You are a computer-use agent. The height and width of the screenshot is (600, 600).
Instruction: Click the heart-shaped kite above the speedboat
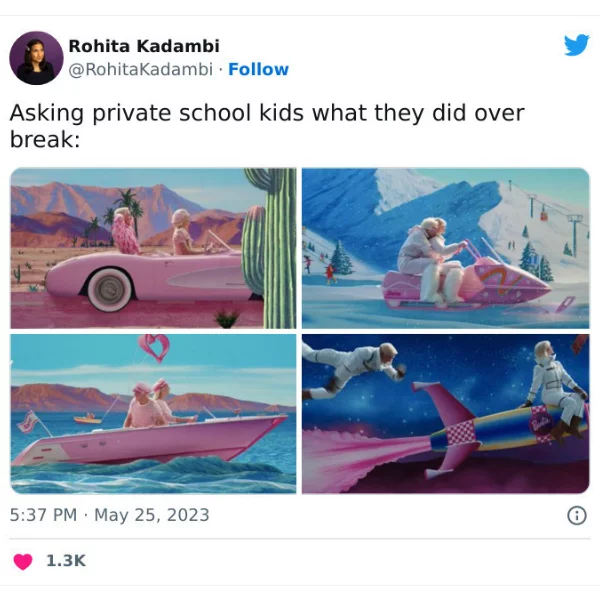click(154, 347)
